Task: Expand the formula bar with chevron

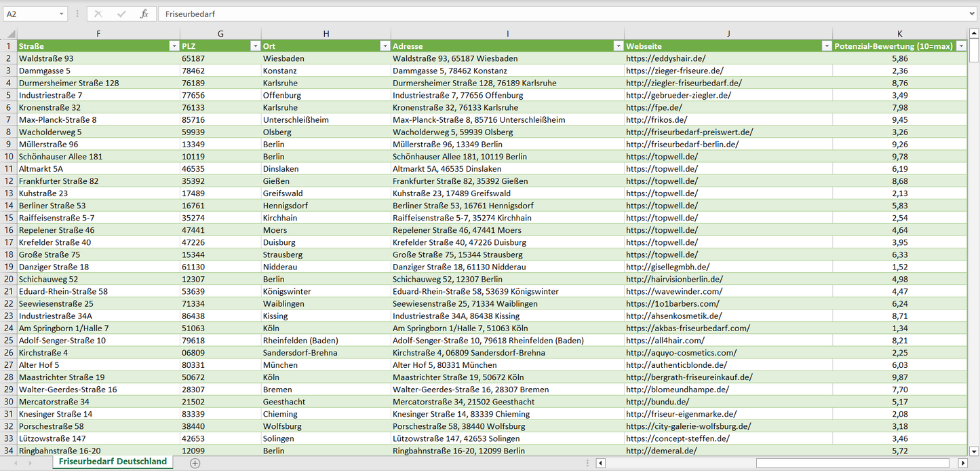Action: pyautogui.click(x=973, y=14)
